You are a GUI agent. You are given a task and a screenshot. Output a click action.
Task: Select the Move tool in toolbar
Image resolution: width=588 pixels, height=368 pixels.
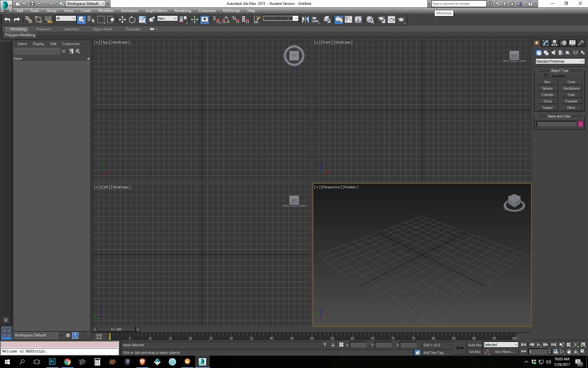pyautogui.click(x=122, y=20)
